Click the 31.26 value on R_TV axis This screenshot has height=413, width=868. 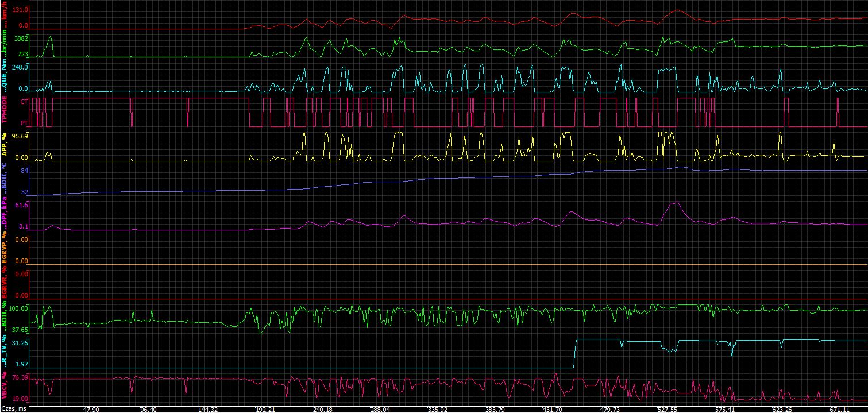[x=20, y=343]
